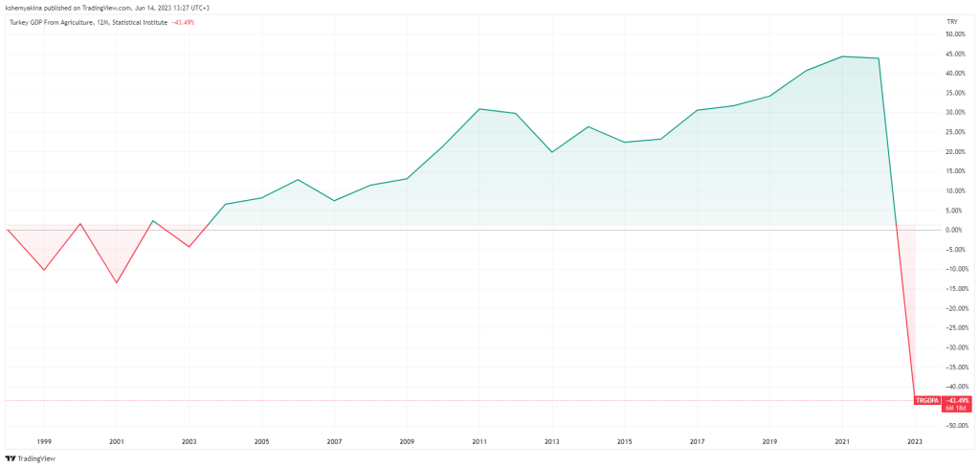Click the red TRGDPA ticker tag

point(928,400)
